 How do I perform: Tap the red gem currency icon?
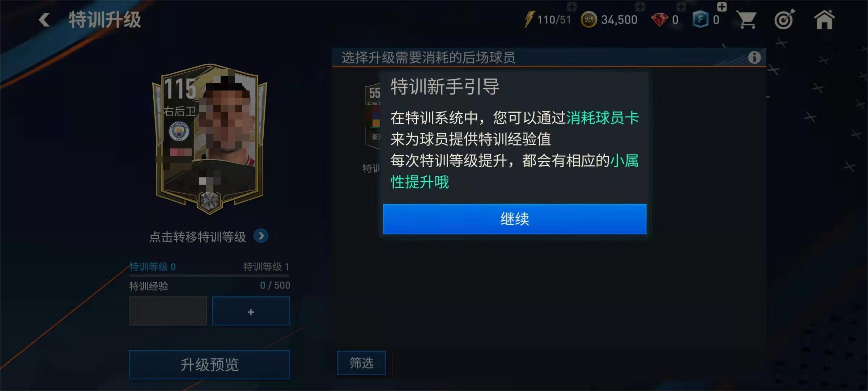[660, 20]
